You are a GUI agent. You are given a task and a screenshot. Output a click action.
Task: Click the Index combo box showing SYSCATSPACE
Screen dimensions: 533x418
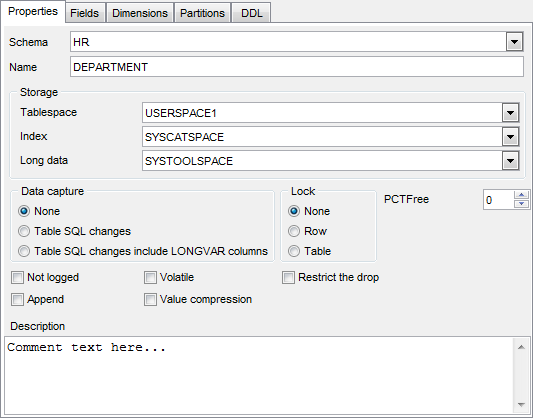tap(330, 137)
